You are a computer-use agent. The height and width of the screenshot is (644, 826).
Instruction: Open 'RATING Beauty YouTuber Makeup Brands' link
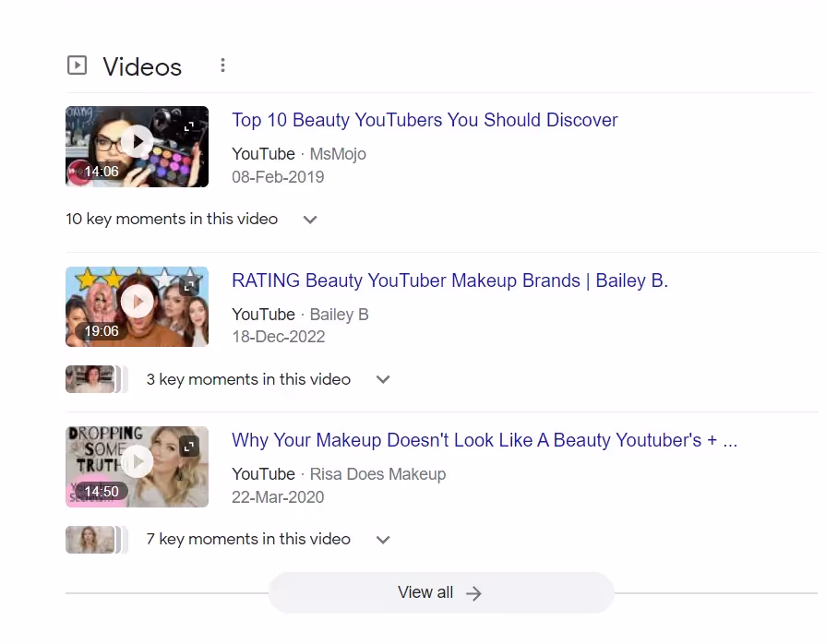tap(449, 280)
